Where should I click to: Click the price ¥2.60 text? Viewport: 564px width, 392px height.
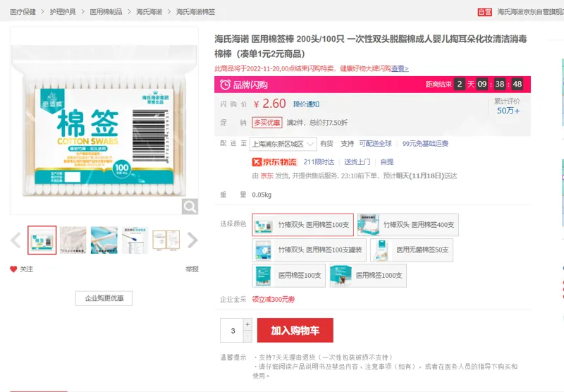[x=269, y=104]
